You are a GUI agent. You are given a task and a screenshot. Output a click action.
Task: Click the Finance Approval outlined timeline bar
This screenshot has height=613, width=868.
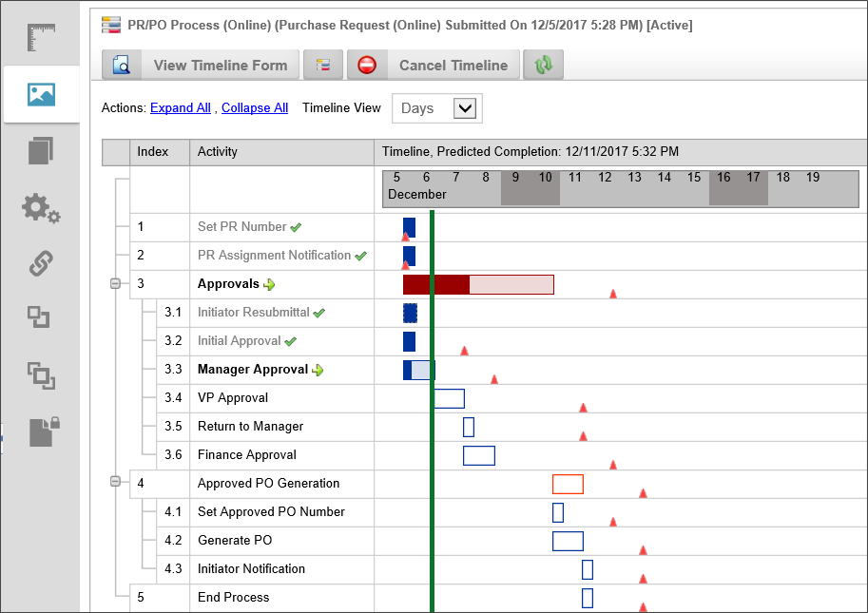479,455
